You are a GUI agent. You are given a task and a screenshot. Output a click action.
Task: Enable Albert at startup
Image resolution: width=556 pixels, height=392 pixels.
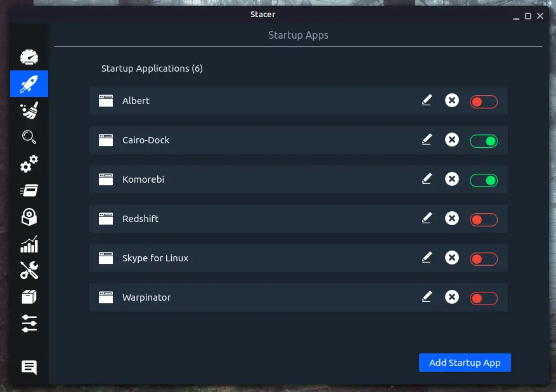click(484, 102)
